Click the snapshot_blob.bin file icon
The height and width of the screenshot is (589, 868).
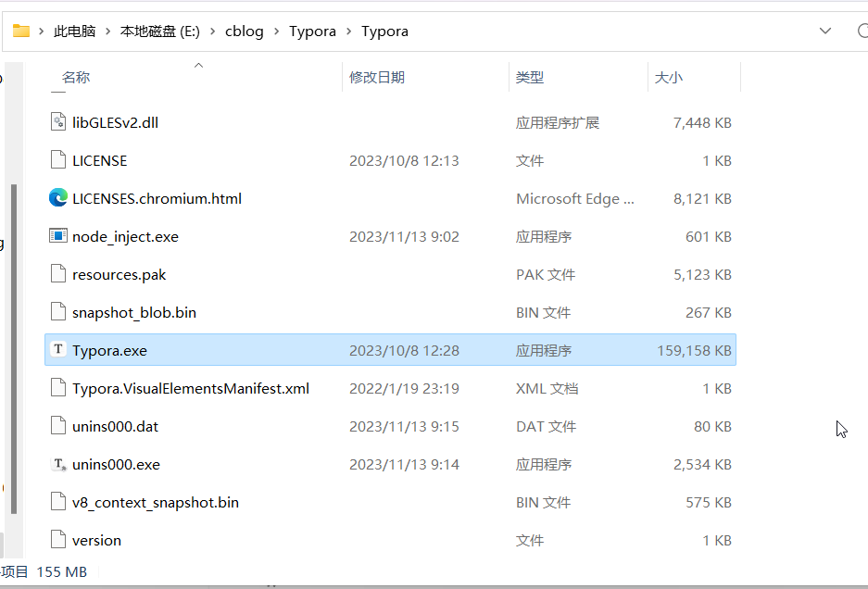58,312
